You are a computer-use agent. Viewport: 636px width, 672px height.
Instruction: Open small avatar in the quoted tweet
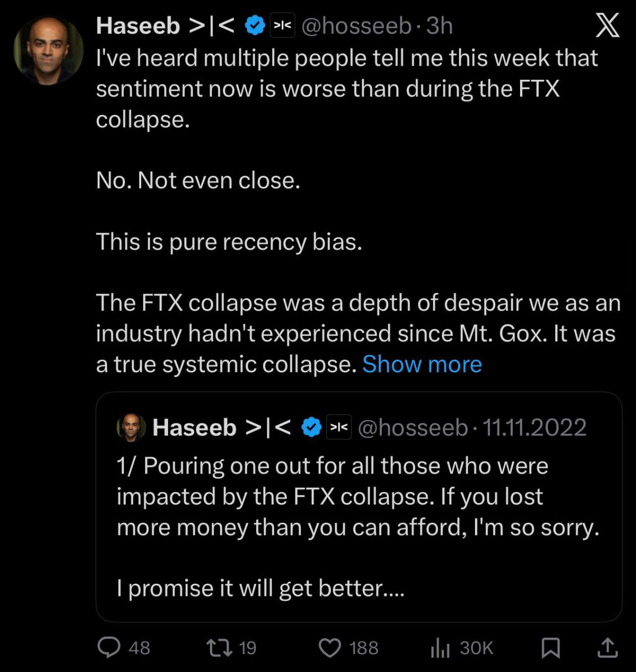131,427
